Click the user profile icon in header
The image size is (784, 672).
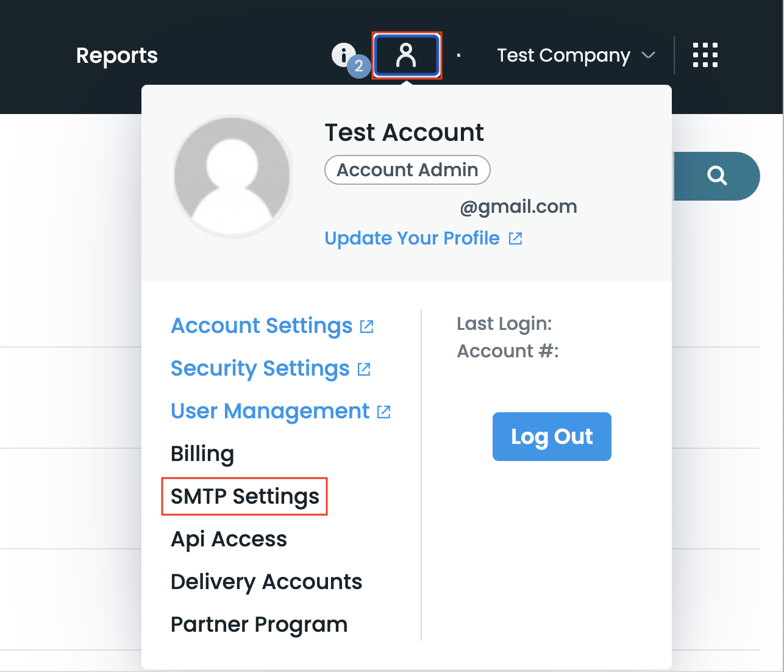tap(407, 55)
